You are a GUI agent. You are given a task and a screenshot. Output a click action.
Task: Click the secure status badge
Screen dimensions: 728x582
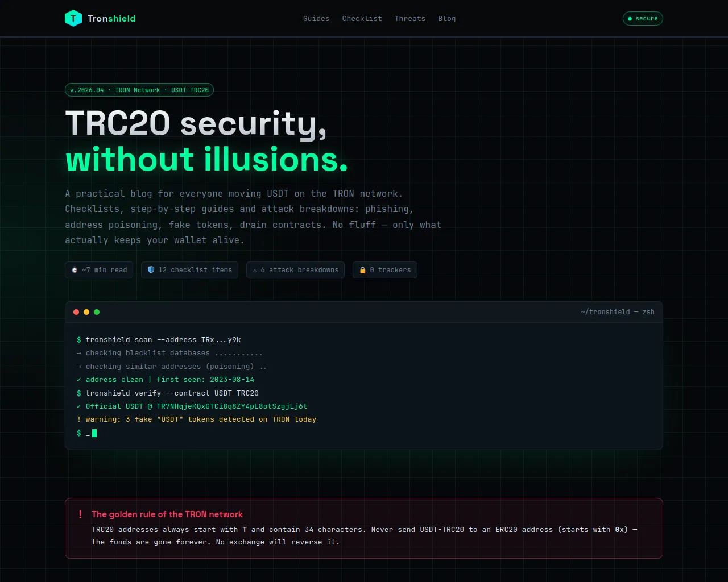click(x=643, y=19)
